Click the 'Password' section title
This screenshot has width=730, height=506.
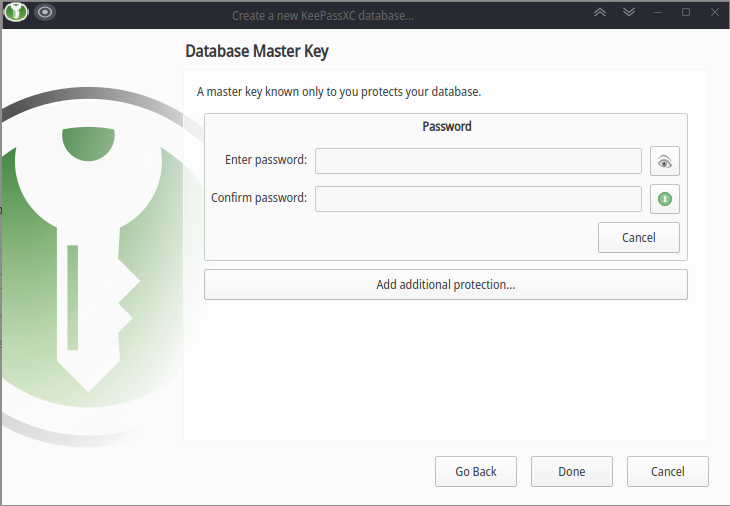[446, 126]
